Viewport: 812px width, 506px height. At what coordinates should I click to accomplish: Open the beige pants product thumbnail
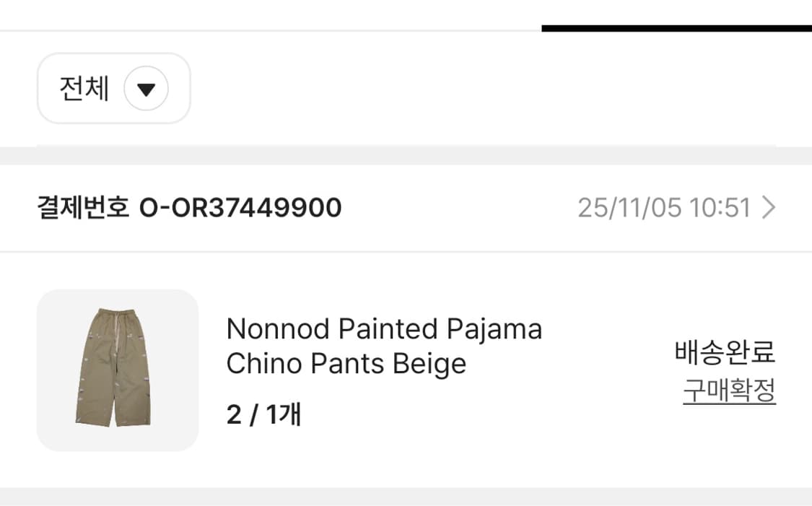click(117, 370)
